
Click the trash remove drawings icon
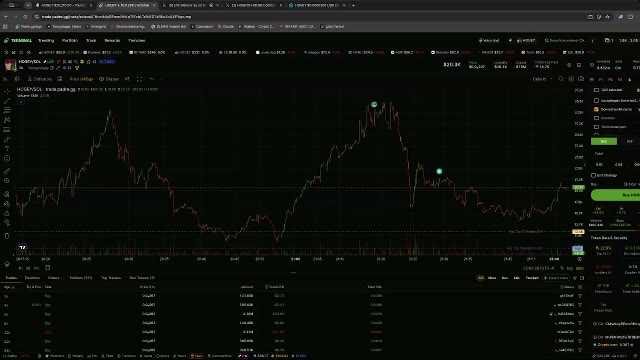coord(7,236)
